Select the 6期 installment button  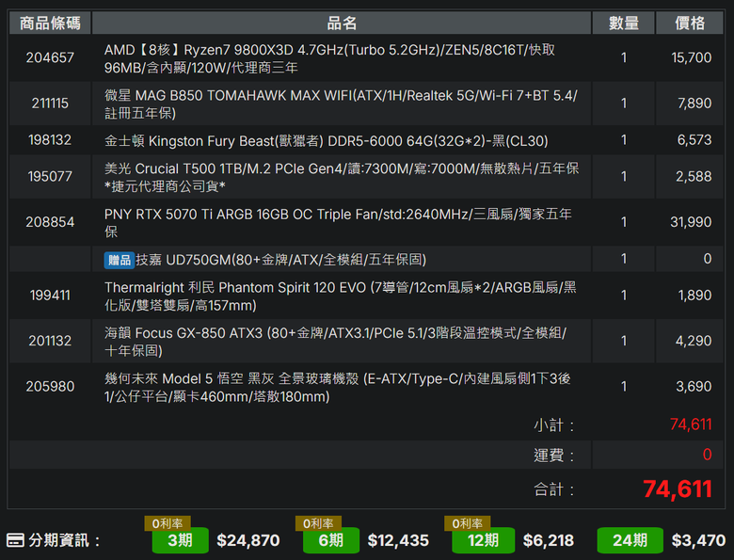(331, 540)
